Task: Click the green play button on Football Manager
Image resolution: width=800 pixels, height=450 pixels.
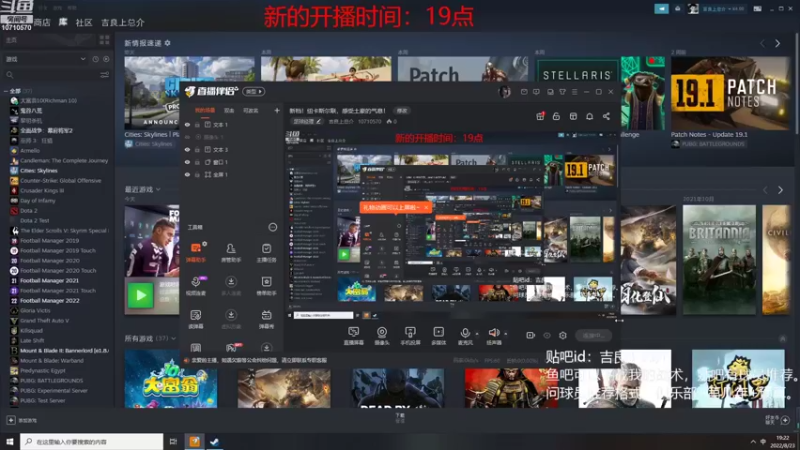Action: pos(140,295)
